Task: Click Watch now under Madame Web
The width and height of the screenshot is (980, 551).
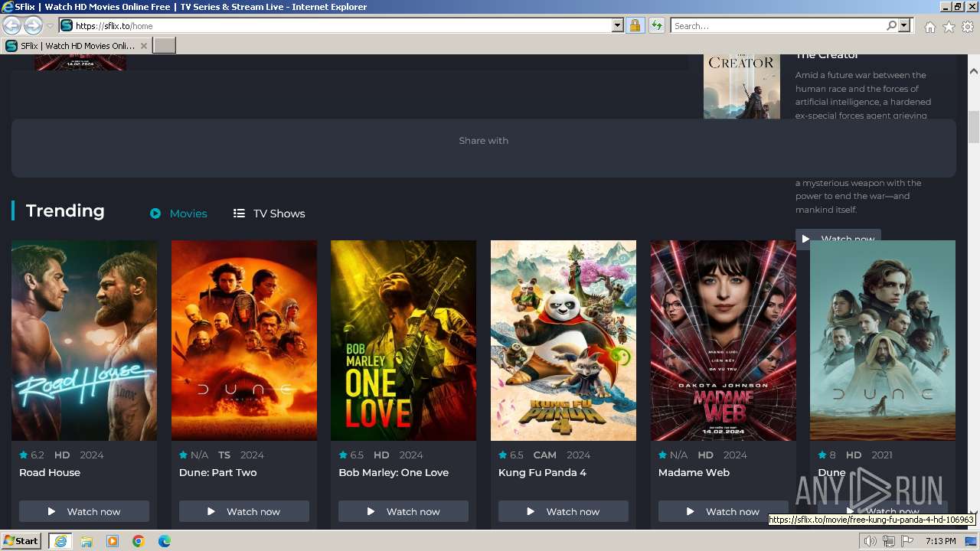Action: 724,511
